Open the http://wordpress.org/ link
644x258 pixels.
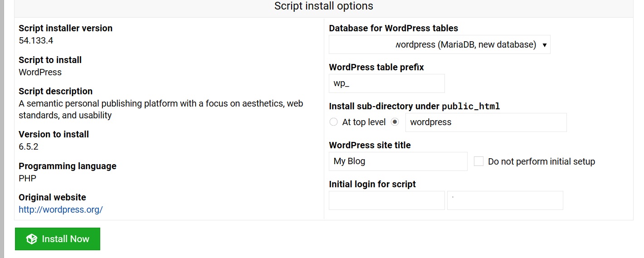tap(61, 209)
